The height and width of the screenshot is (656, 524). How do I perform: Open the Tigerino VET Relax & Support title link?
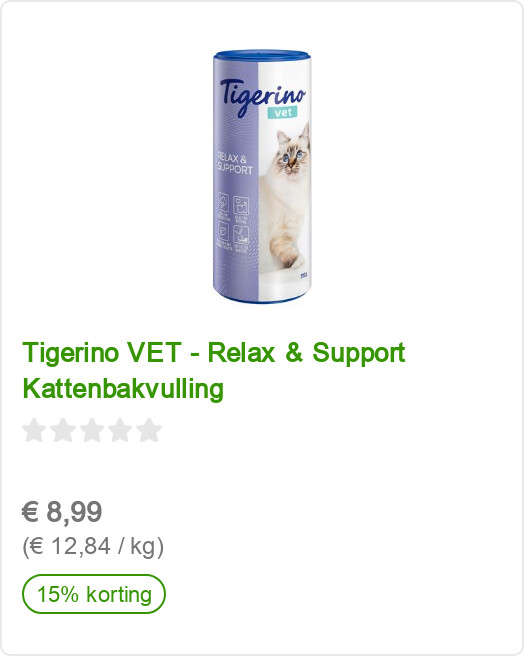[213, 370]
